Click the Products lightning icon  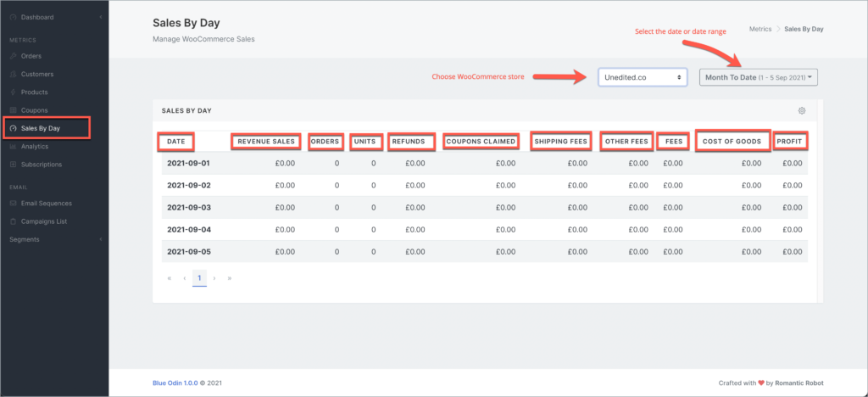click(x=13, y=92)
